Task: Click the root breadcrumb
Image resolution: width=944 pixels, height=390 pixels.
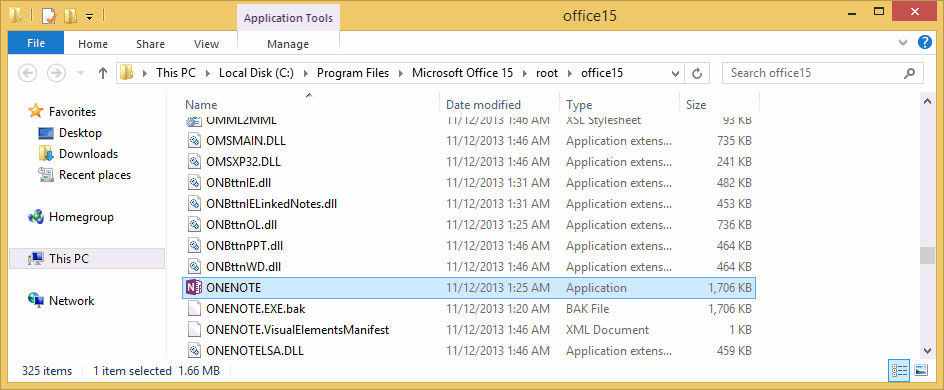Action: (x=547, y=73)
